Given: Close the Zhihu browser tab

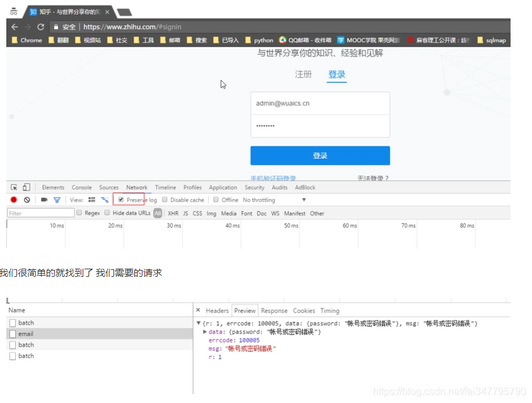Looking at the screenshot, I should (x=107, y=12).
